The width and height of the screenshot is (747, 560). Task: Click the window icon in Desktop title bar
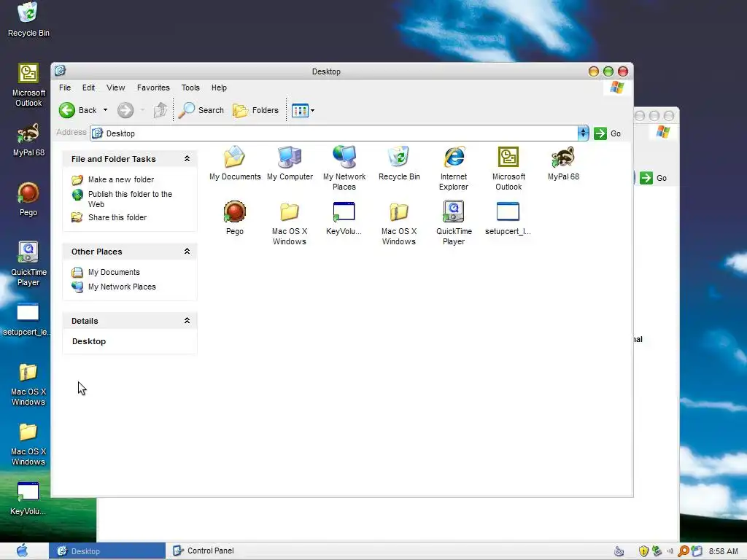click(x=61, y=71)
